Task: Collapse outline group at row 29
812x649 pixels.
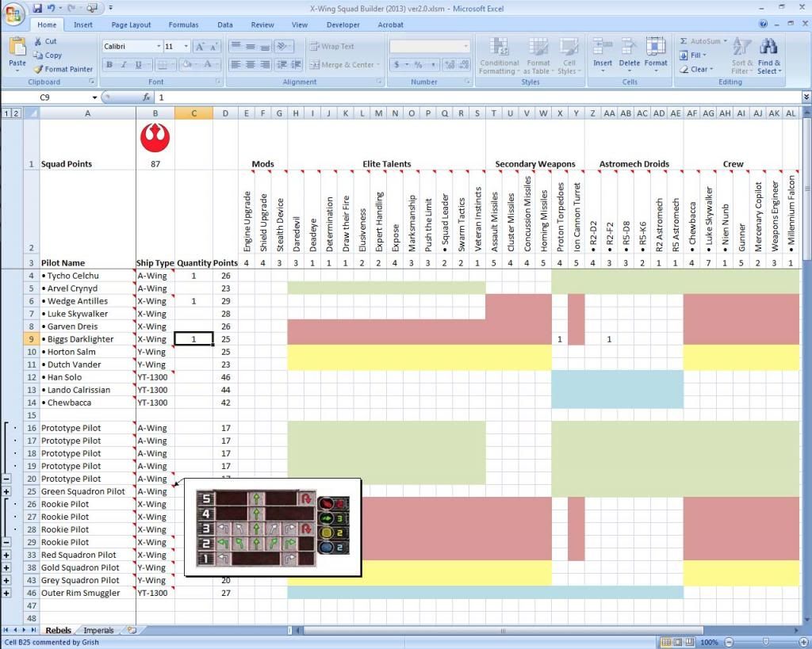Action: tap(6, 542)
